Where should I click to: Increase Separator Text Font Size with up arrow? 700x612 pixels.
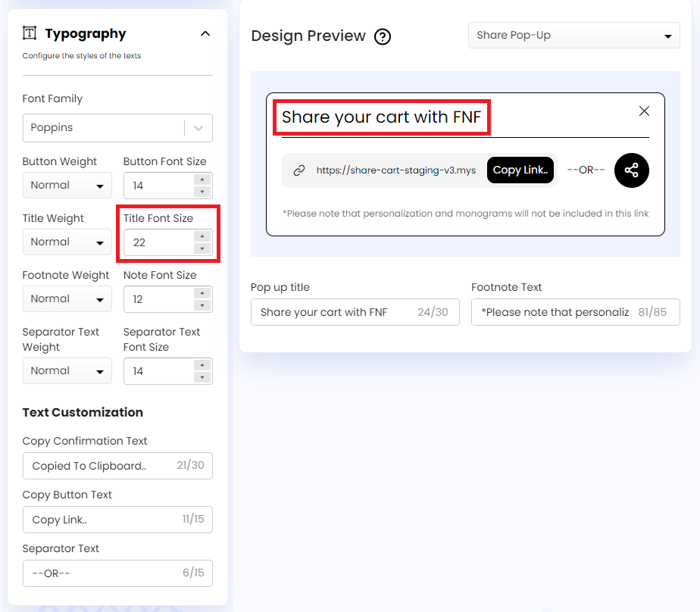click(202, 366)
